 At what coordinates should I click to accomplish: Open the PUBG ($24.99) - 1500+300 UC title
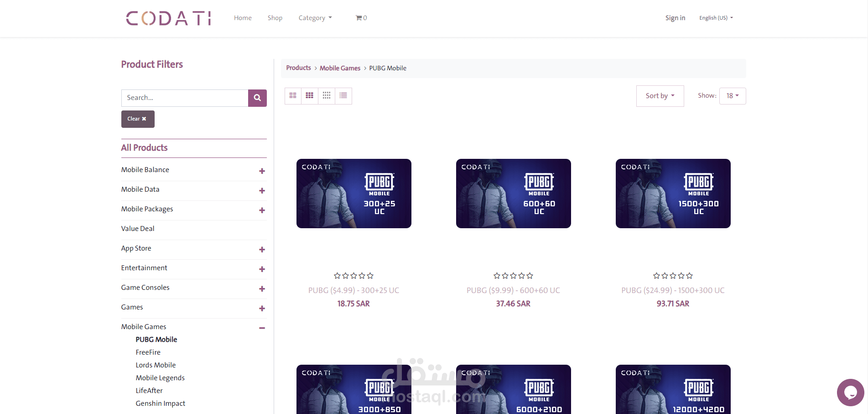pyautogui.click(x=673, y=290)
